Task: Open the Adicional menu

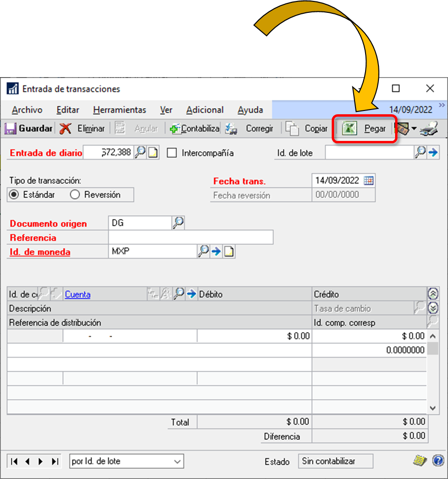Action: coord(205,110)
